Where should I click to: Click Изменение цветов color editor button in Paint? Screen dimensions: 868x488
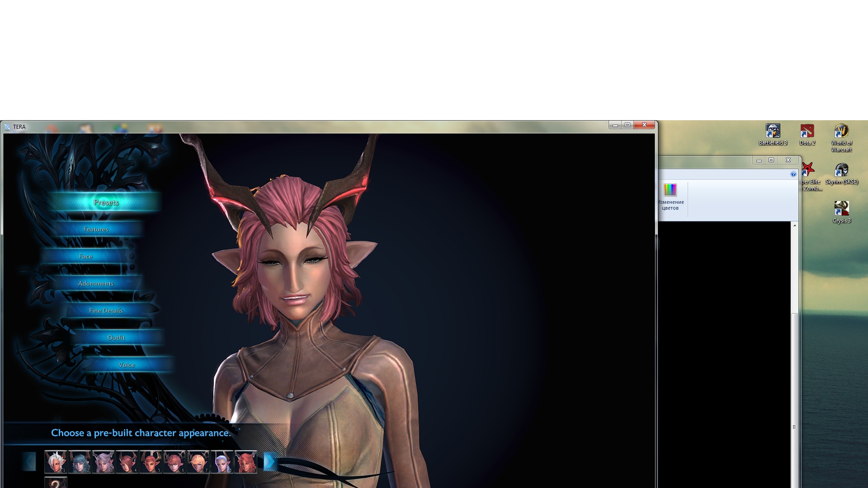click(x=670, y=197)
